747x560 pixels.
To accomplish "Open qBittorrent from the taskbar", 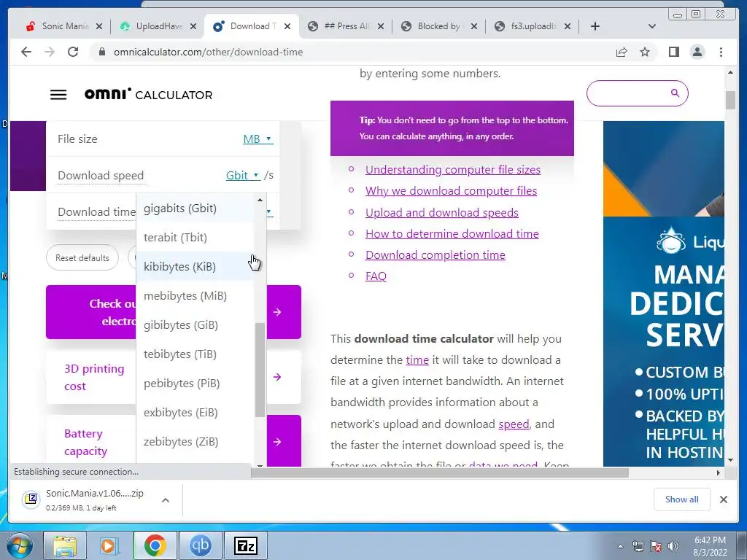I will pos(200,545).
